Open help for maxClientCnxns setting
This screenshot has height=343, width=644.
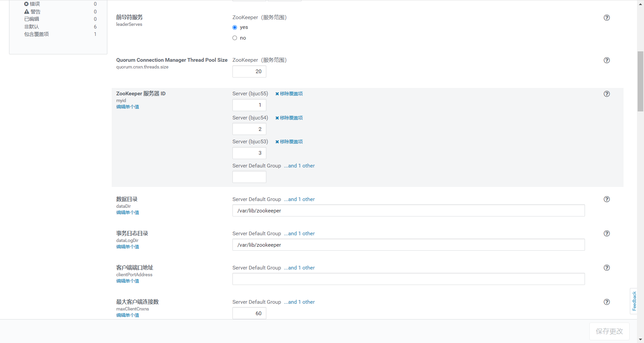606,302
